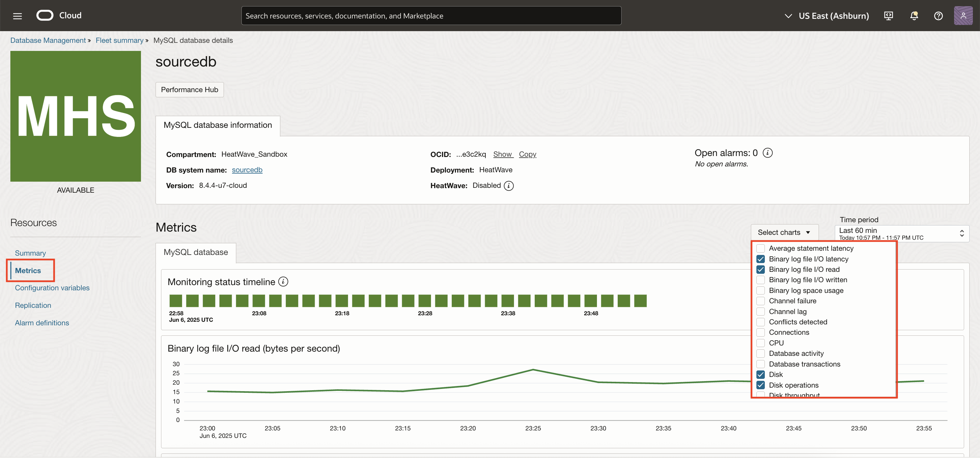Open the profile avatar menu
The image size is (980, 458).
[963, 16]
